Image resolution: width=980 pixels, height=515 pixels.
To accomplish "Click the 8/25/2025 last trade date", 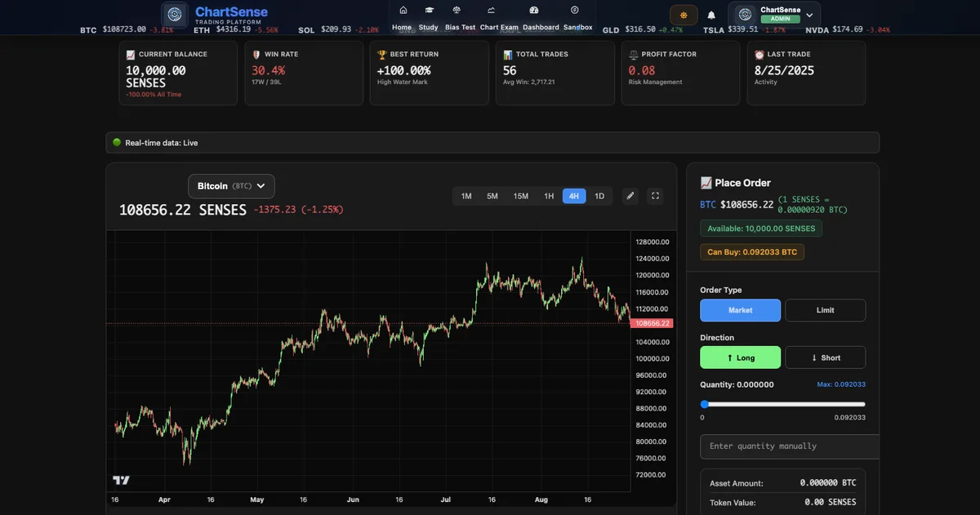I will coord(784,71).
